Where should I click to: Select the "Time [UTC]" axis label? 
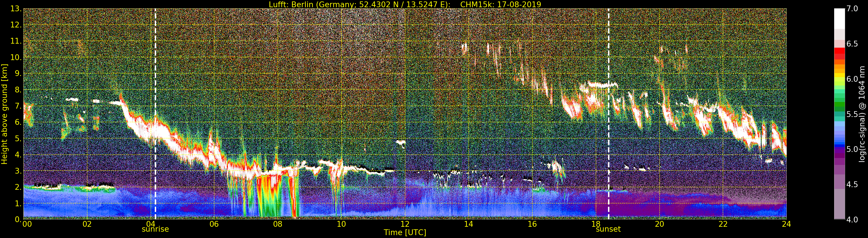(405, 232)
